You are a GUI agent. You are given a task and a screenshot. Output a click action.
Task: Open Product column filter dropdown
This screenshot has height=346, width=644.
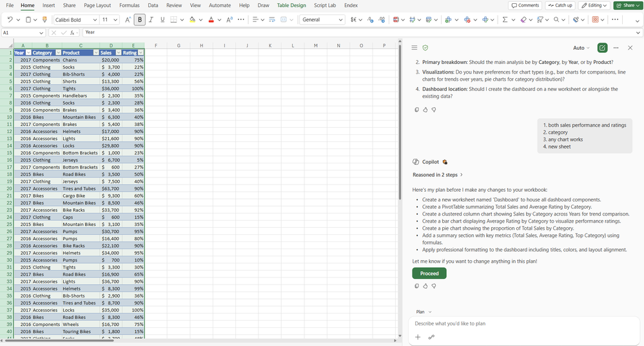tap(95, 53)
